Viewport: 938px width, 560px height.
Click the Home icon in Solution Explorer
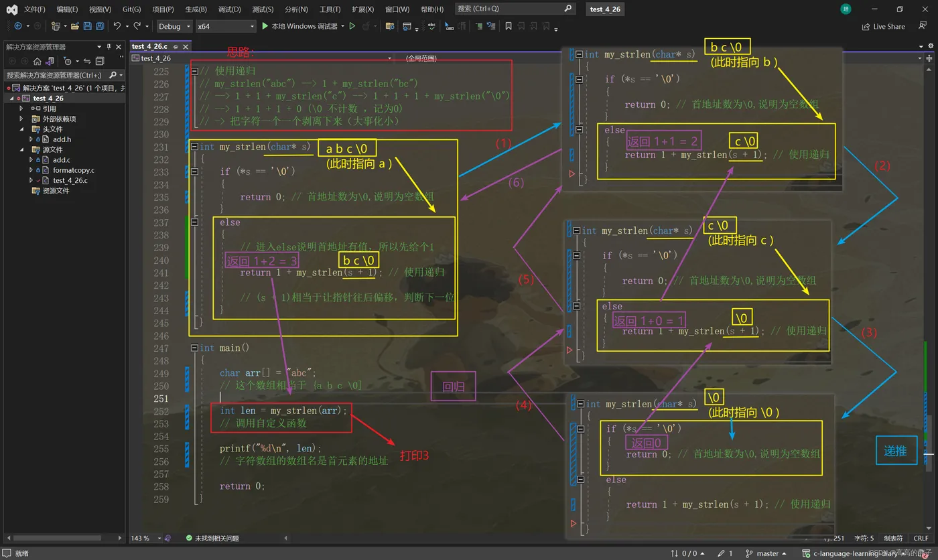[x=38, y=61]
